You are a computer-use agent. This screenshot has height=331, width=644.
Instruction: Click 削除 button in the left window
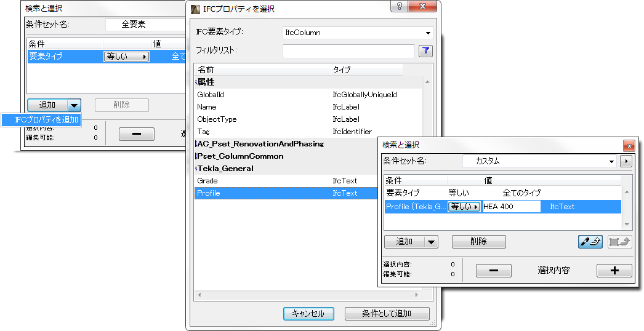point(121,106)
